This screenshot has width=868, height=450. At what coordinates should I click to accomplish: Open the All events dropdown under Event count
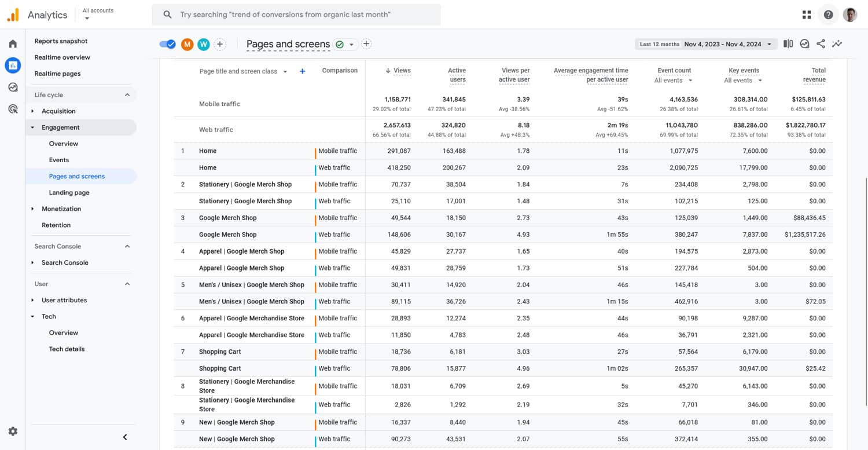pyautogui.click(x=673, y=79)
